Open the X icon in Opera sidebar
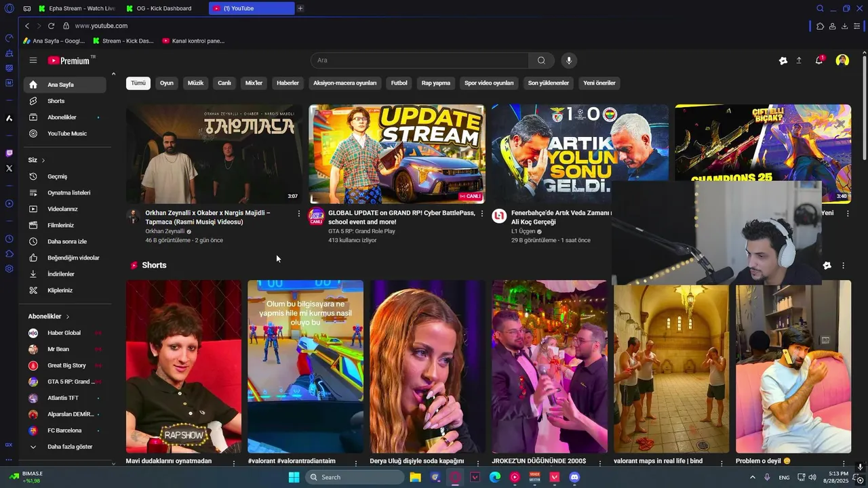Image resolution: width=868 pixels, height=488 pixels. (x=9, y=168)
